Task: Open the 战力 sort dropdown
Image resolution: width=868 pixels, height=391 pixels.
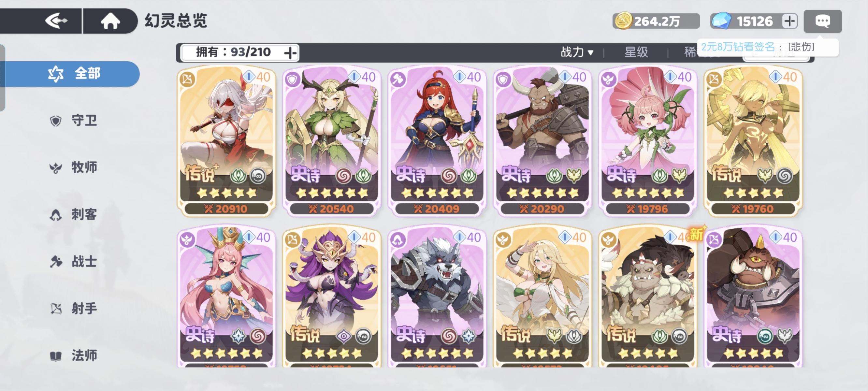Action: click(x=577, y=52)
